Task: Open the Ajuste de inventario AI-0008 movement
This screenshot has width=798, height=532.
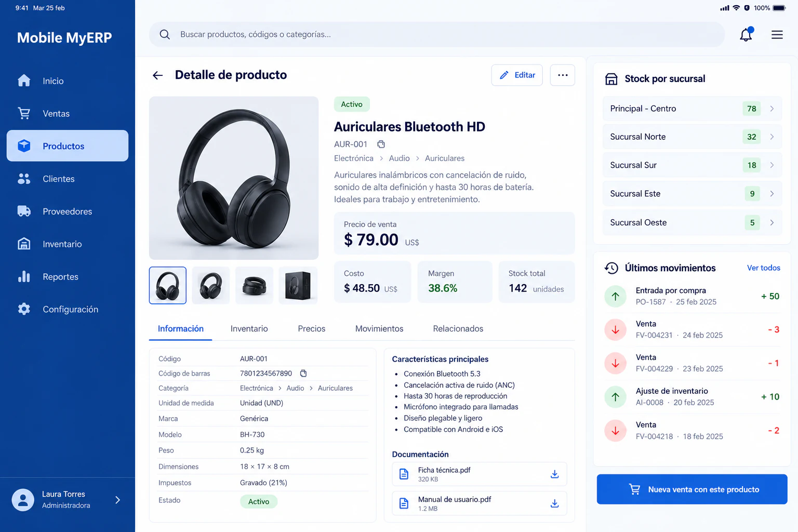Action: (x=692, y=397)
